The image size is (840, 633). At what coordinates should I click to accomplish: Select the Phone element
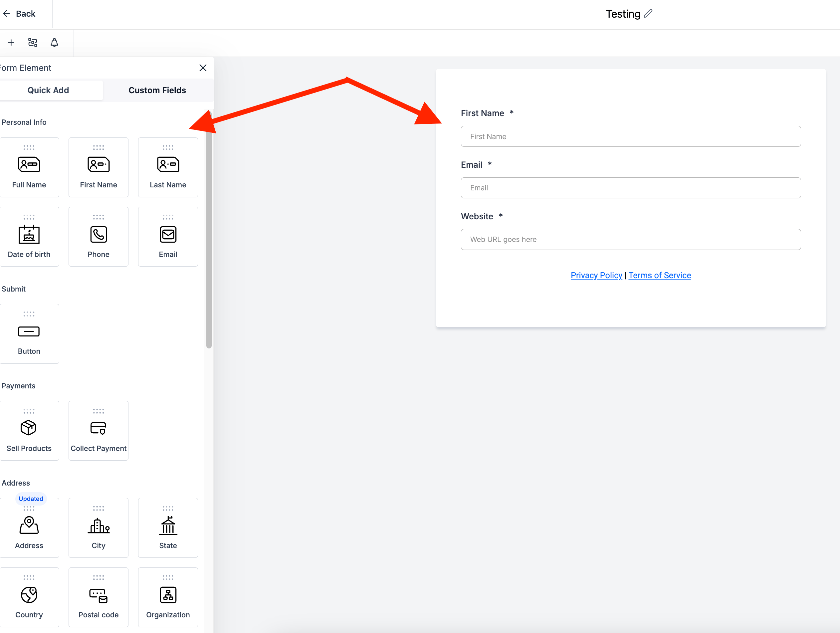[99, 237]
